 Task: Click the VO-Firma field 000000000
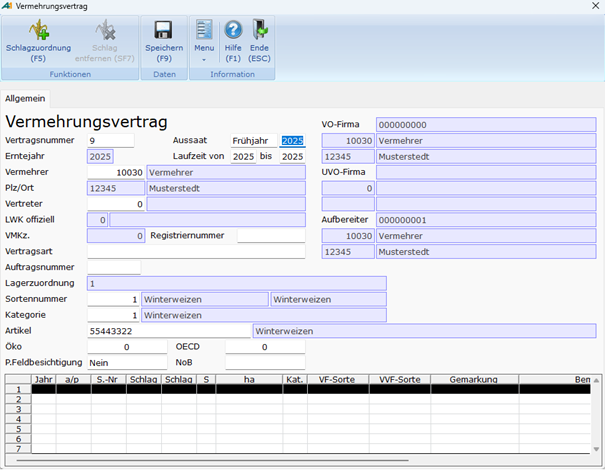[486, 125]
